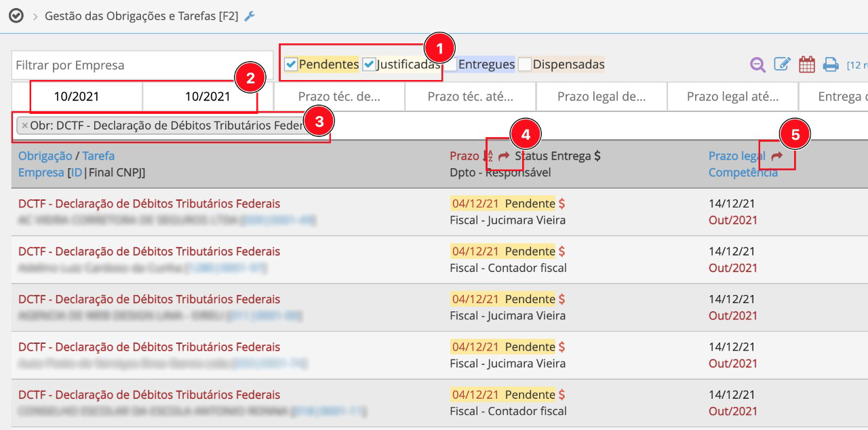This screenshot has width=868, height=430.
Task: Click the first 10/2021 competence field
Action: pyautogui.click(x=77, y=96)
